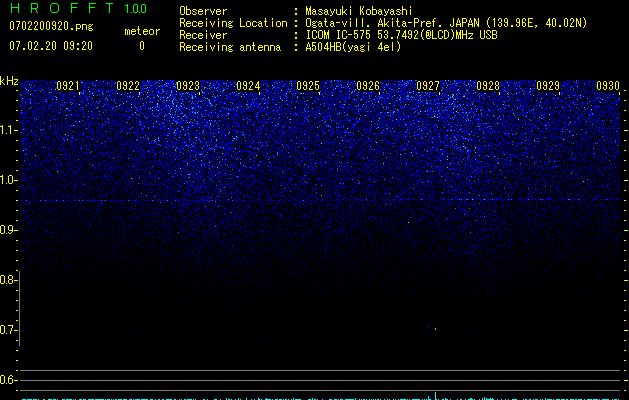Click time marker 0927
Screen dimensions: 629x400
click(428, 86)
